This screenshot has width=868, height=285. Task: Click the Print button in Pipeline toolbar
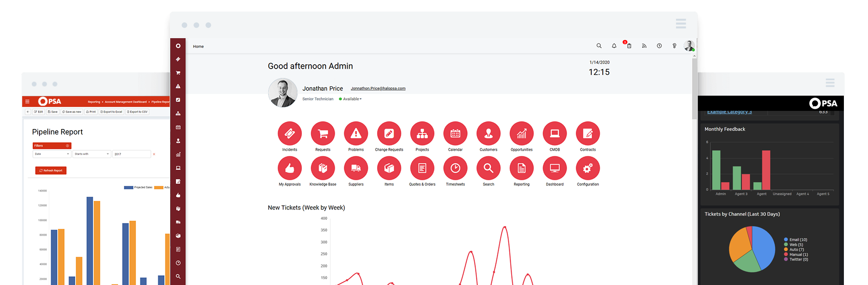[x=91, y=112]
